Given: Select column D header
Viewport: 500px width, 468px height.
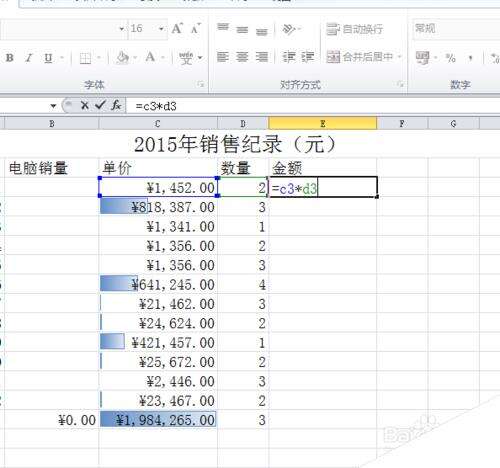Looking at the screenshot, I should (x=243, y=124).
